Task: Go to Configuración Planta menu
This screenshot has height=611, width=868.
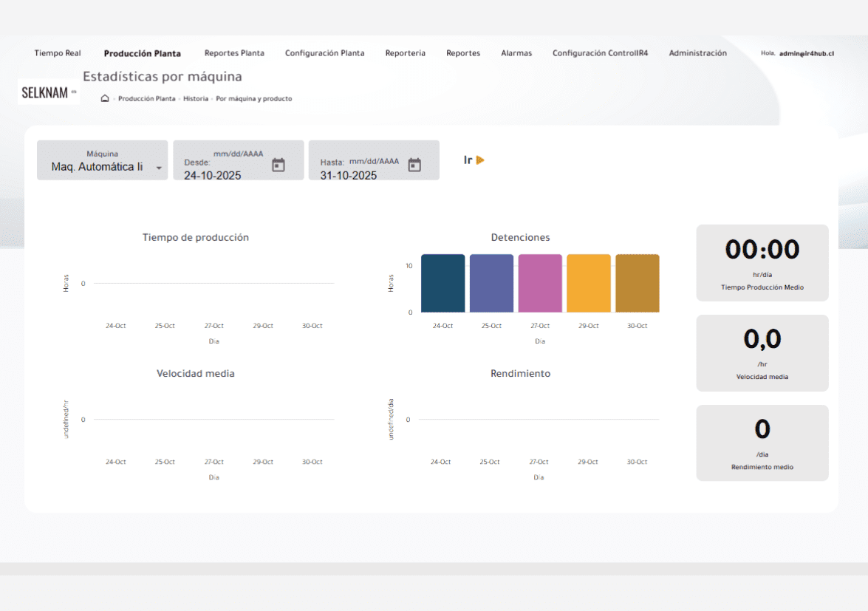Action: point(324,53)
